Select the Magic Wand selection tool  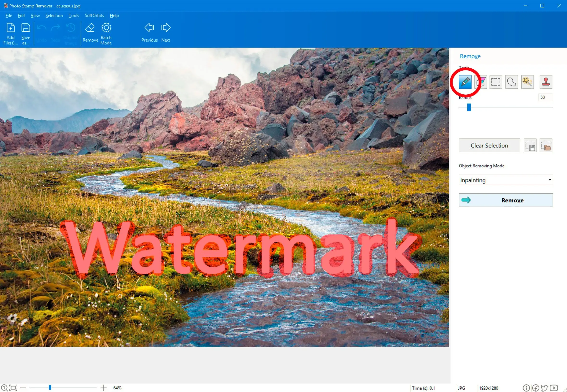pyautogui.click(x=528, y=82)
